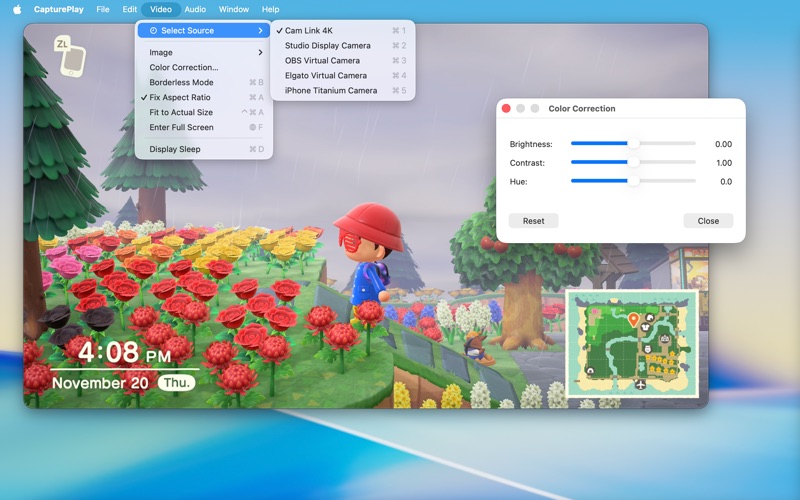Image resolution: width=800 pixels, height=500 pixels.
Task: Click the ZL phone icon in game
Action: click(x=70, y=57)
